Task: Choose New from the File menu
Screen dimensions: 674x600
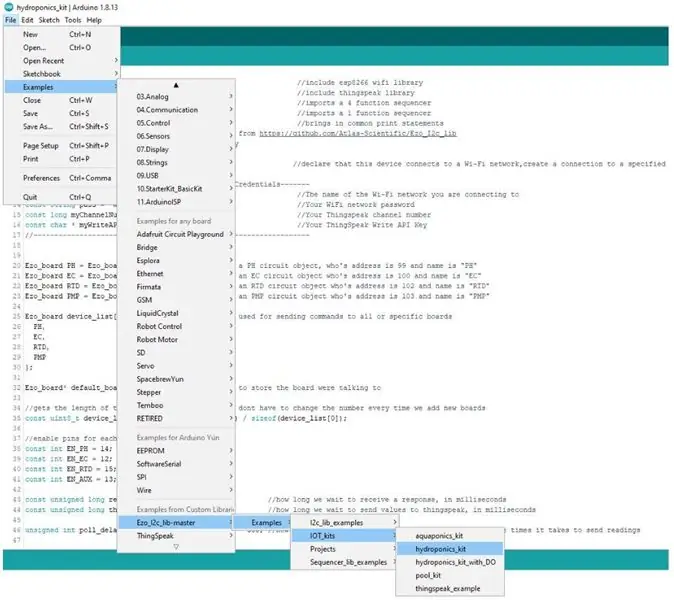Action: pyautogui.click(x=62, y=34)
